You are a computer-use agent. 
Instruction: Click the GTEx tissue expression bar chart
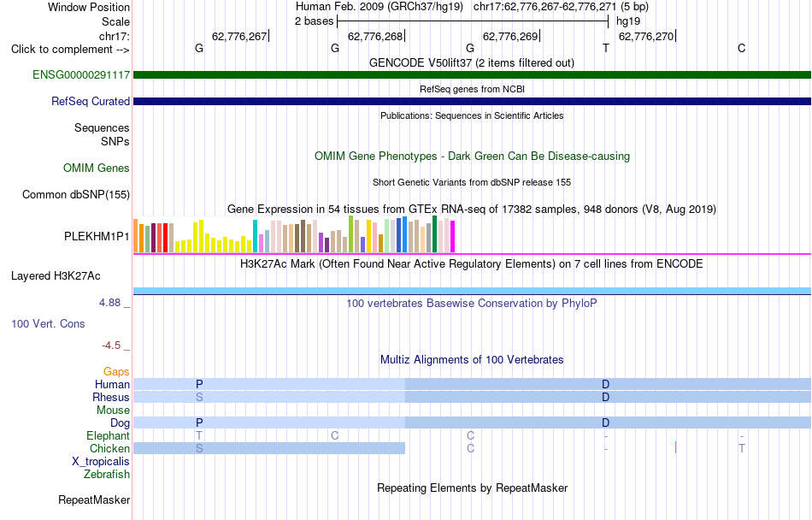294,234
